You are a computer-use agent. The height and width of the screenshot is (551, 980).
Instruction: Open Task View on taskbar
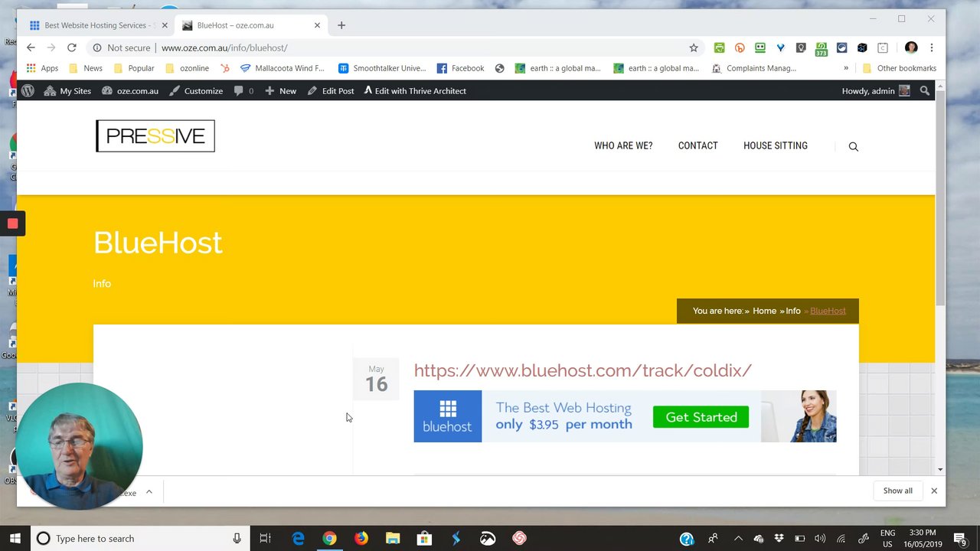point(265,538)
